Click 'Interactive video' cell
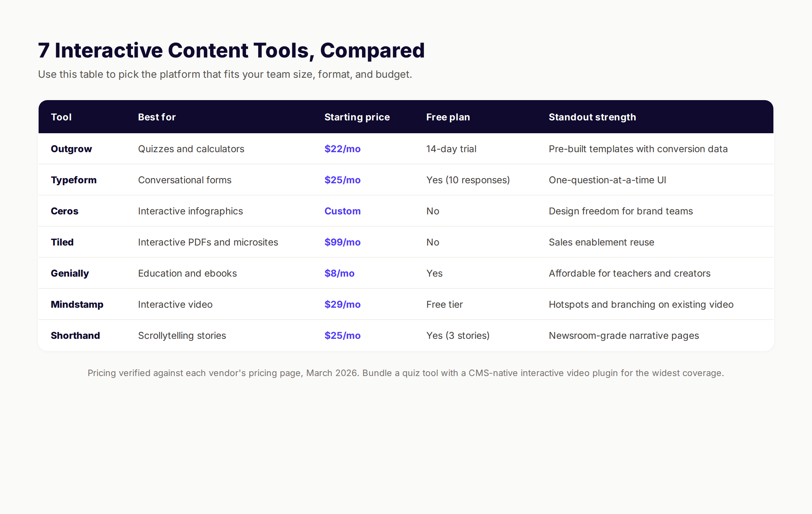Image resolution: width=812 pixels, height=514 pixels. pyautogui.click(x=175, y=304)
